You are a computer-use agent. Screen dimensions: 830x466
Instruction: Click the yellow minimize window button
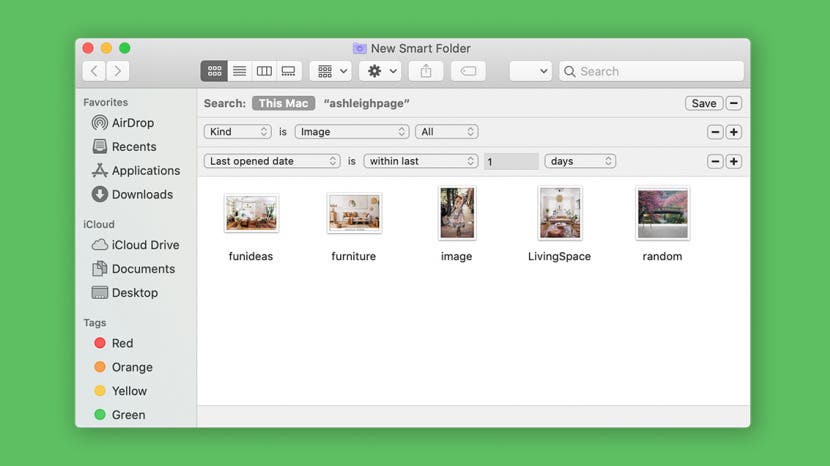[106, 48]
